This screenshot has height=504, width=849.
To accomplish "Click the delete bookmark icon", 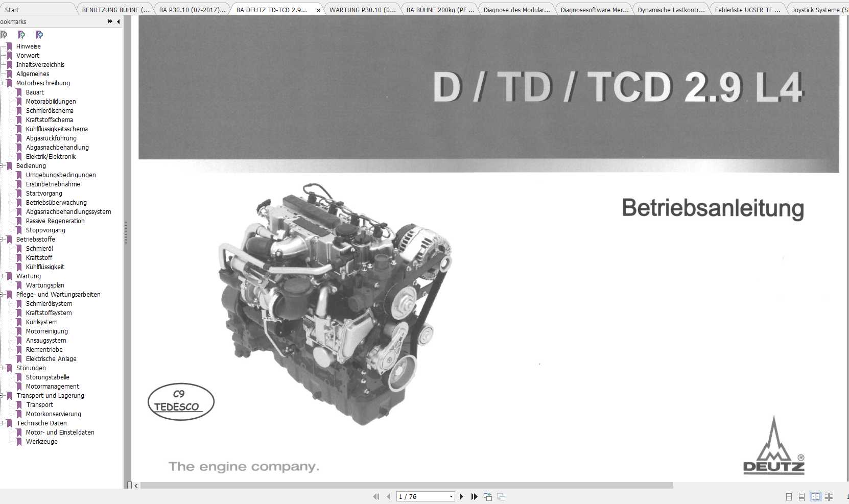I will [4, 35].
